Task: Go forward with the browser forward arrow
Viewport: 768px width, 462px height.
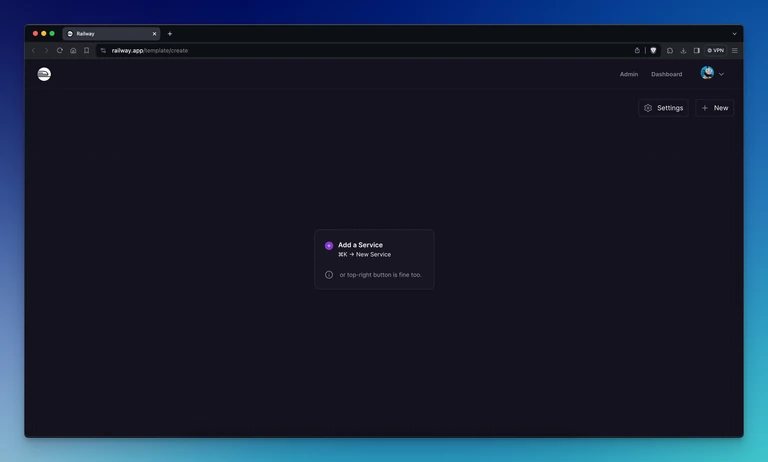Action: coord(47,50)
